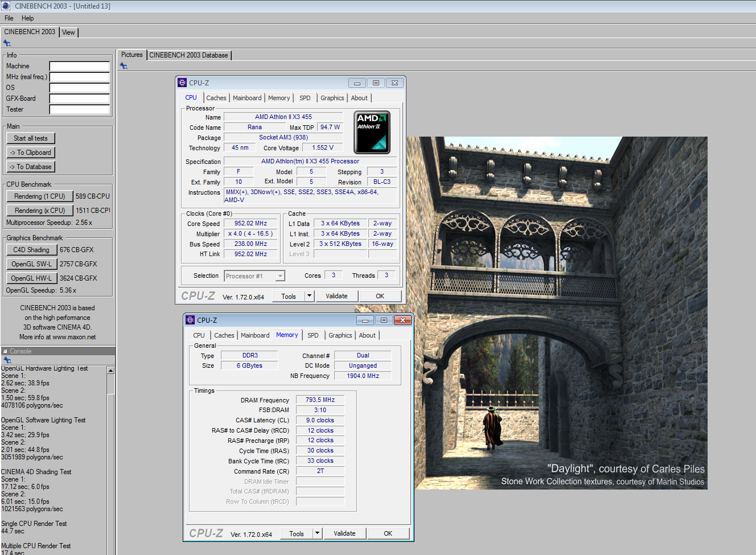Select the Pictures tab

pos(132,55)
